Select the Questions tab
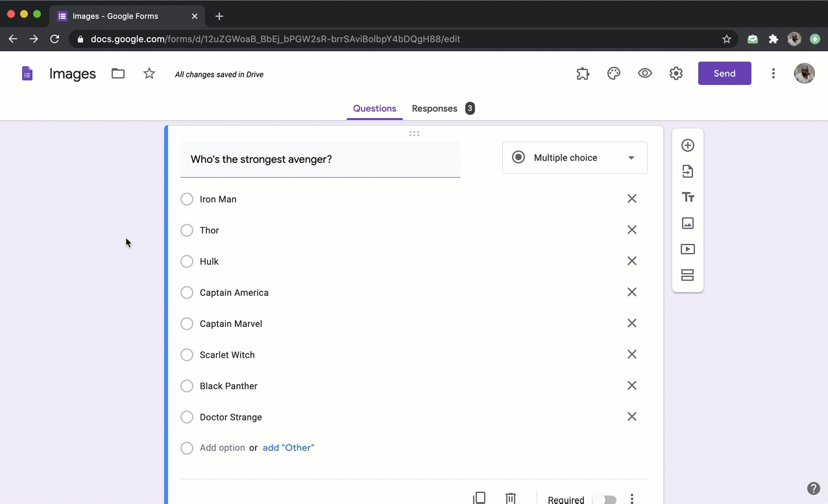Screen dimensions: 828x504 [x=374, y=108]
